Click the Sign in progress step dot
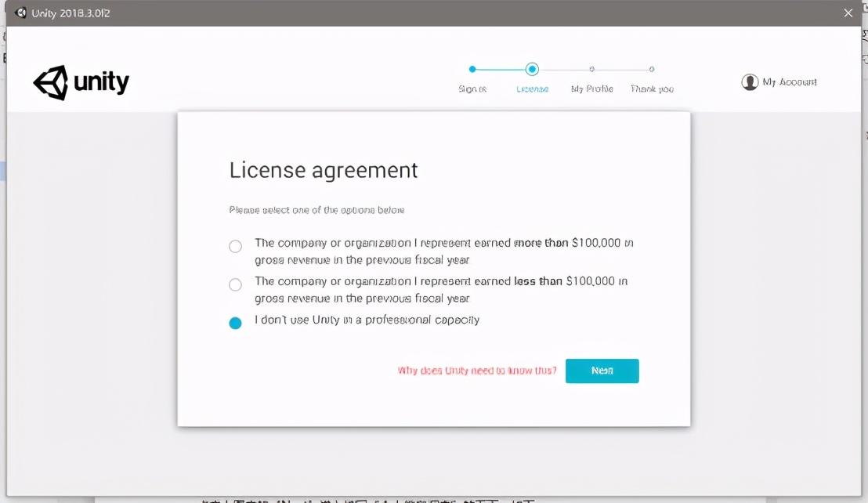868x503 pixels. 472,69
